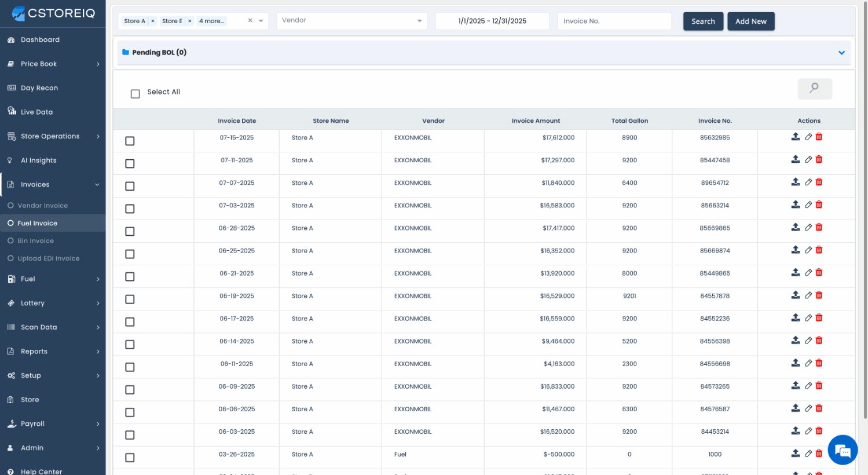Delete invoice 89654712 using trash icon
The height and width of the screenshot is (475, 868).
click(x=819, y=182)
